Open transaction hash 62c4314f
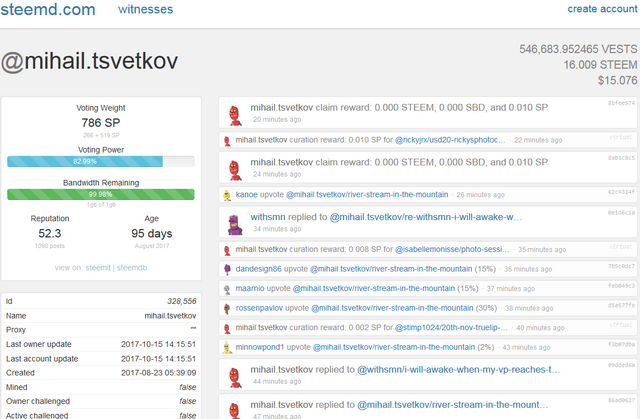Image resolution: width=640 pixels, height=419 pixels. tap(621, 191)
